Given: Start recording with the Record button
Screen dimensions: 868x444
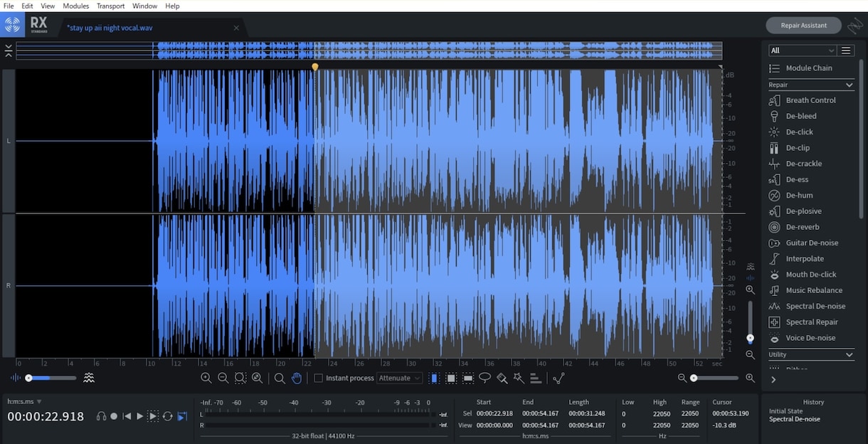Looking at the screenshot, I should tap(114, 416).
